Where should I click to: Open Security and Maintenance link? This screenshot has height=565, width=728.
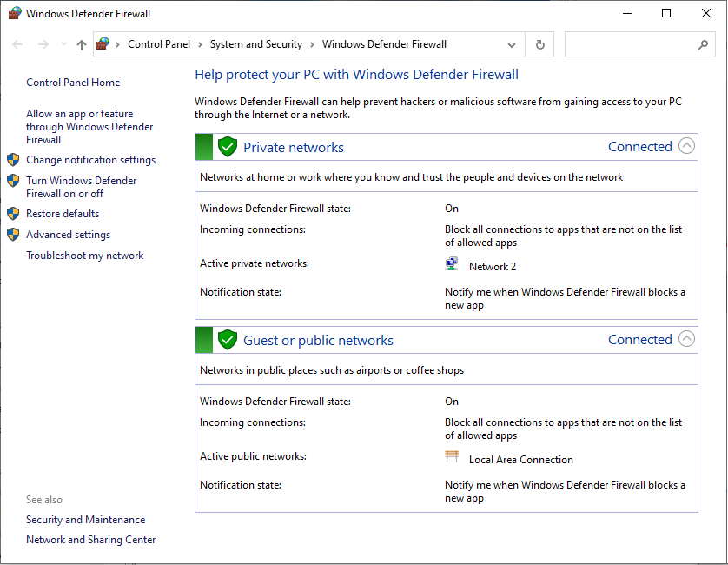pyautogui.click(x=85, y=520)
